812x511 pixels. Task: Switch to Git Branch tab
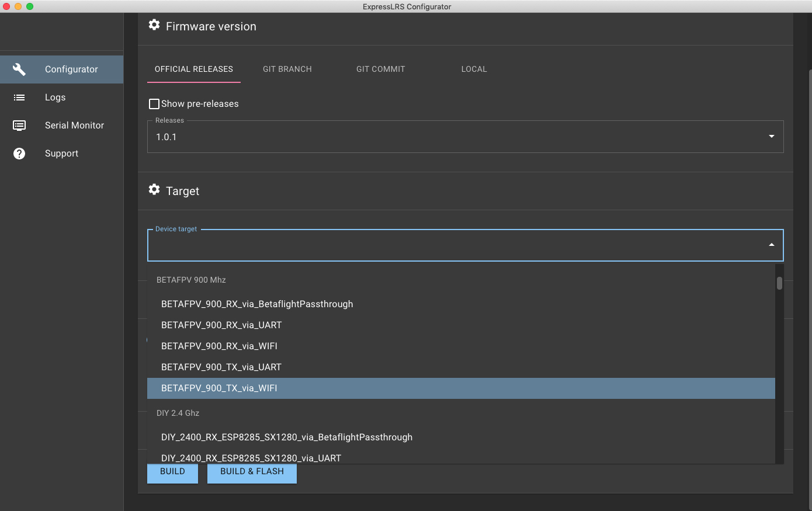[287, 69]
